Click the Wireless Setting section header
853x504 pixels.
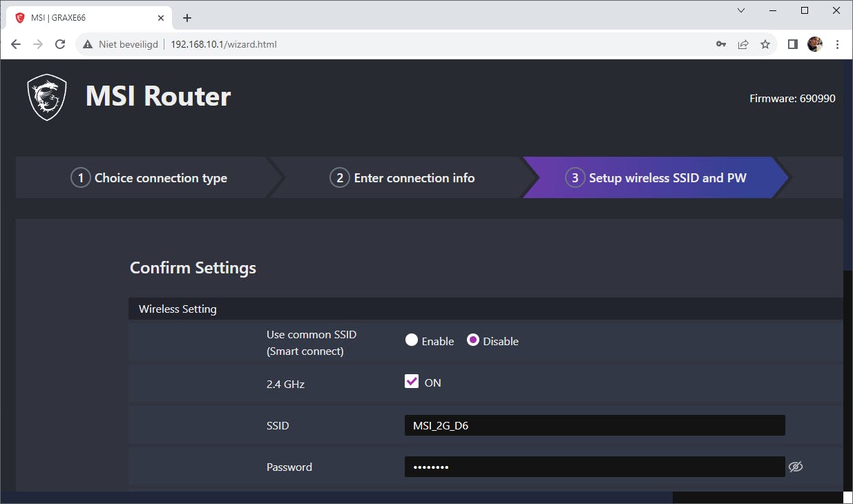pos(486,309)
